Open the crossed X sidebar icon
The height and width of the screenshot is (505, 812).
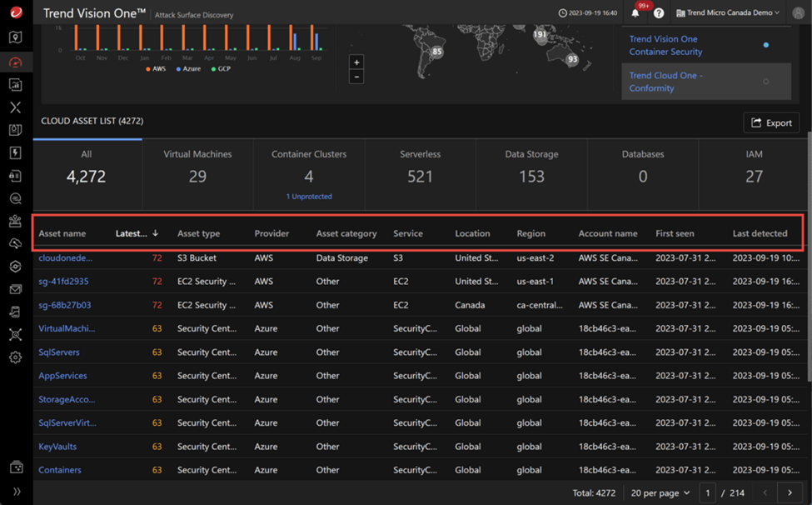[16, 107]
